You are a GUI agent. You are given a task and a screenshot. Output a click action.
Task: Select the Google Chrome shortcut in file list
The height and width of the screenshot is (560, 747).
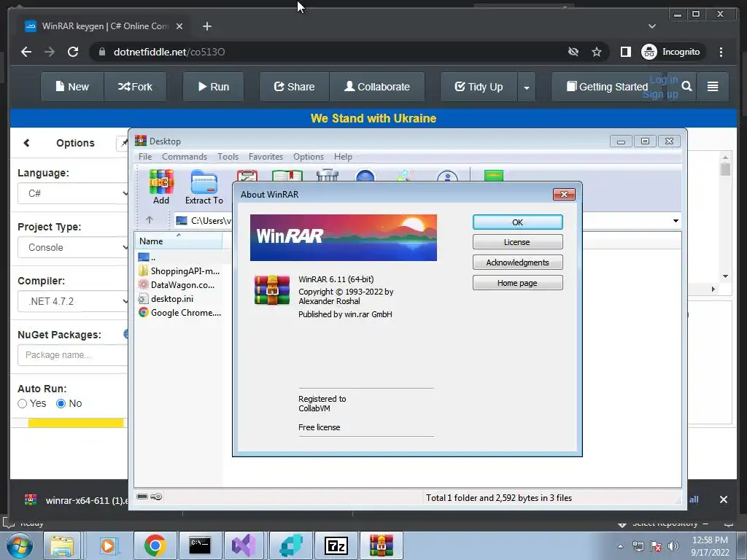(x=179, y=312)
